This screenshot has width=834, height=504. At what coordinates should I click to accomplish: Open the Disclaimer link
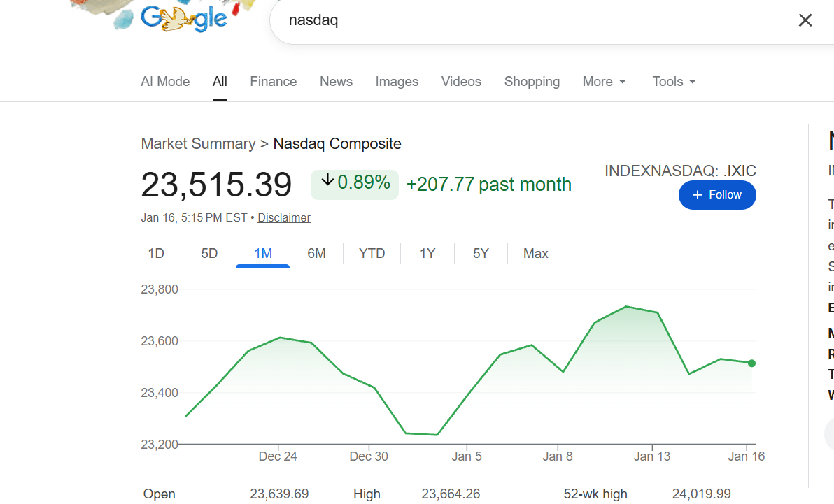click(x=284, y=217)
